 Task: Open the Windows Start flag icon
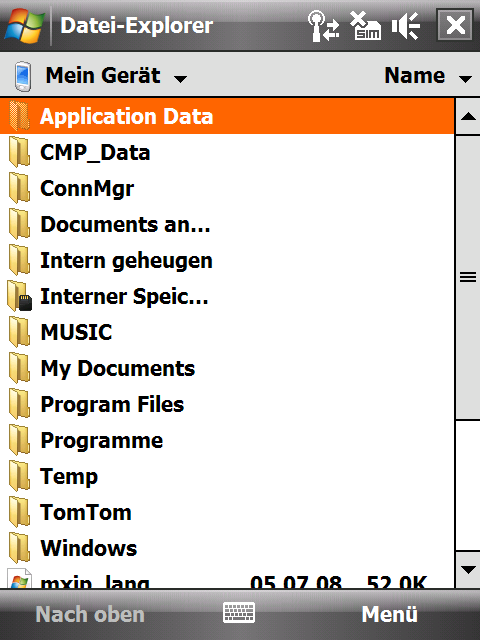[24, 25]
